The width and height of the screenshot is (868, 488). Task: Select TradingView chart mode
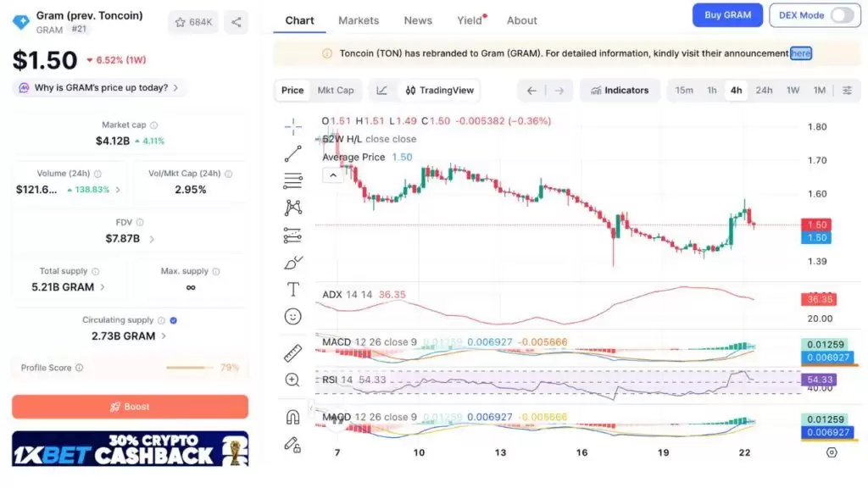[x=440, y=90]
